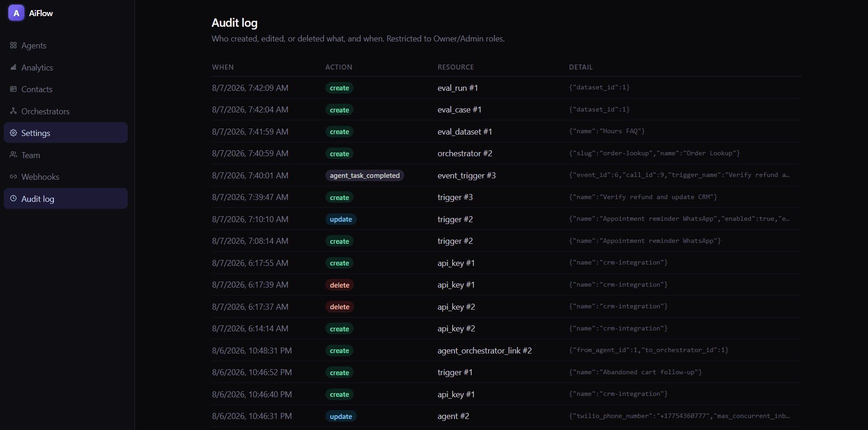Click the AiFlow logo icon
Viewport: 868px width, 430px height.
tap(16, 13)
